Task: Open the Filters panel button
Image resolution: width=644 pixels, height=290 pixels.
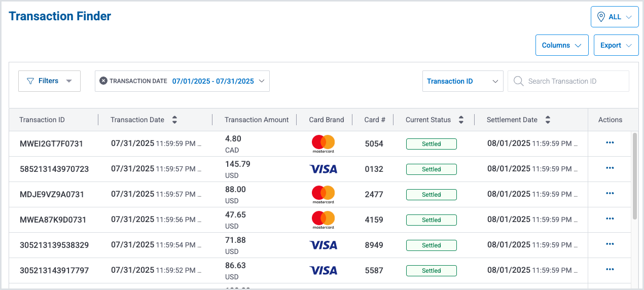Action: click(49, 81)
